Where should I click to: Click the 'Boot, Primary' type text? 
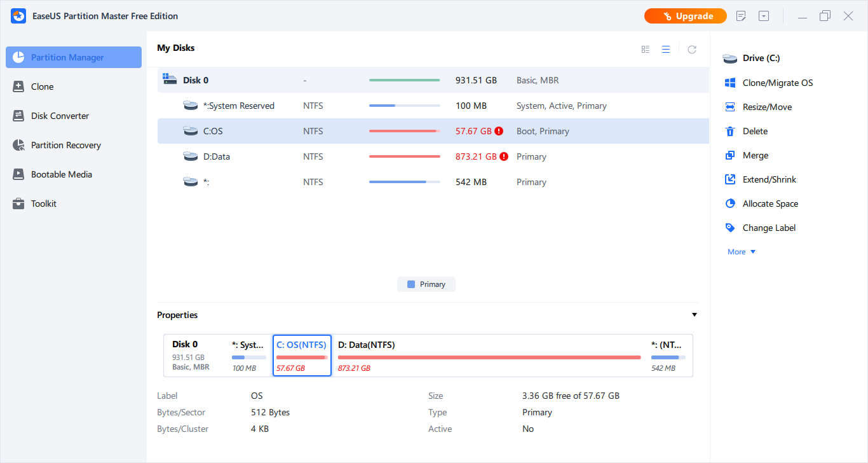543,131
